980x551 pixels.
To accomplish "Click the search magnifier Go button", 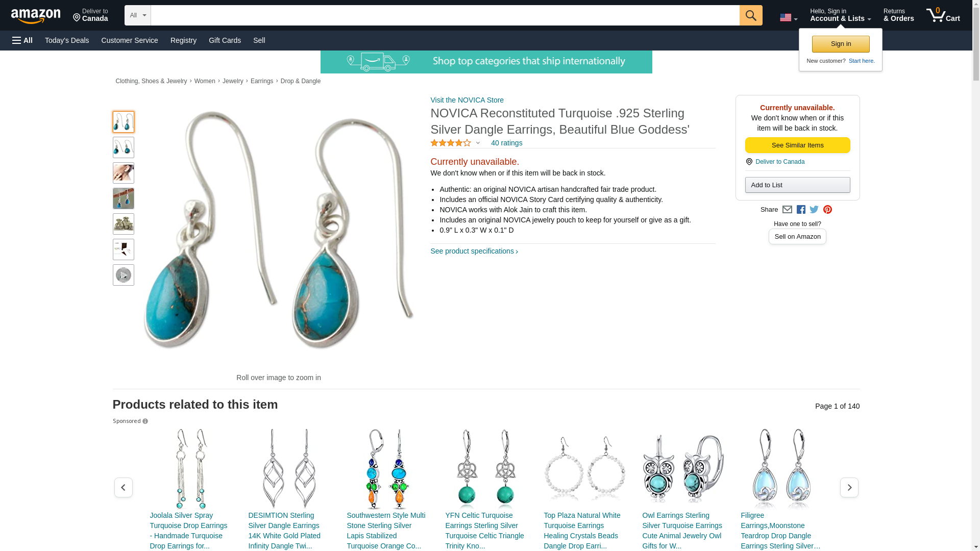I will [750, 15].
